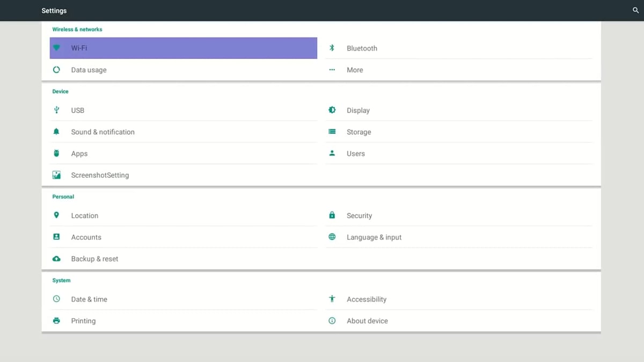Open Accessibility settings
Viewport: 644px width, 362px height.
click(367, 299)
